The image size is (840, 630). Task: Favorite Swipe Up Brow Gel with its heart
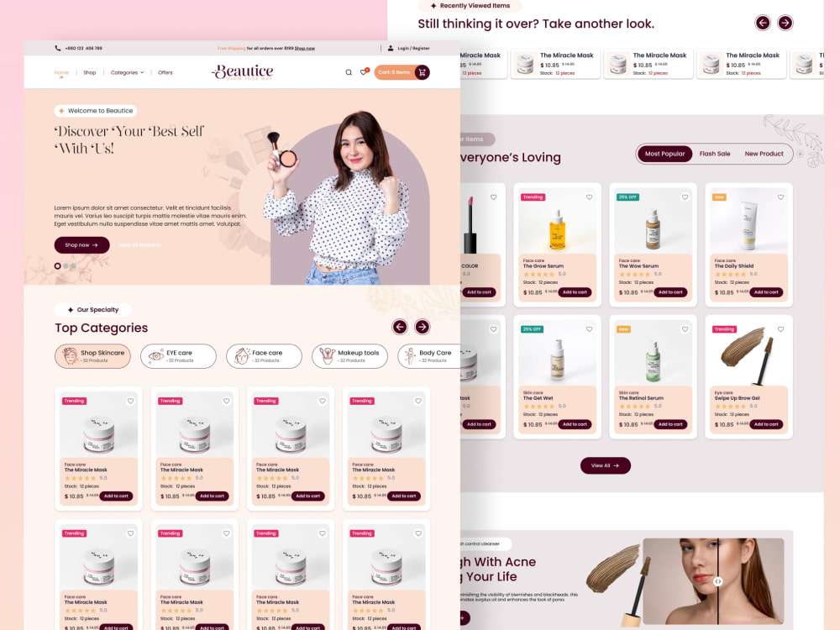pos(780,329)
